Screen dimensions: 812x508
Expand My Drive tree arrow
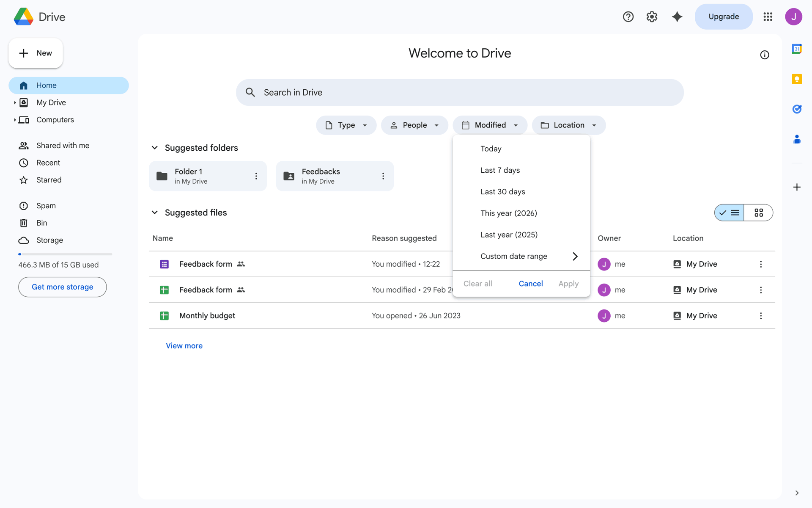(15, 102)
